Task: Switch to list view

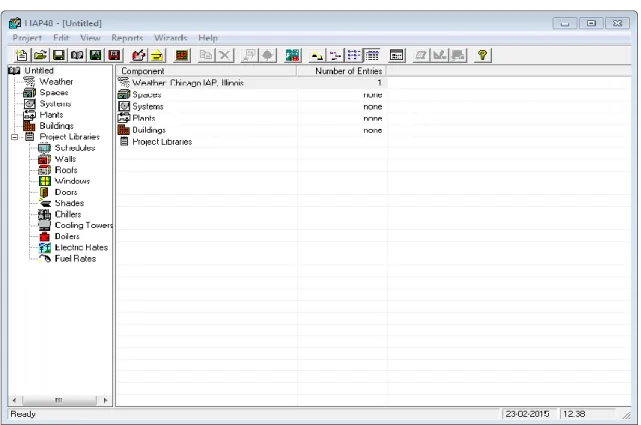Action: click(x=354, y=55)
